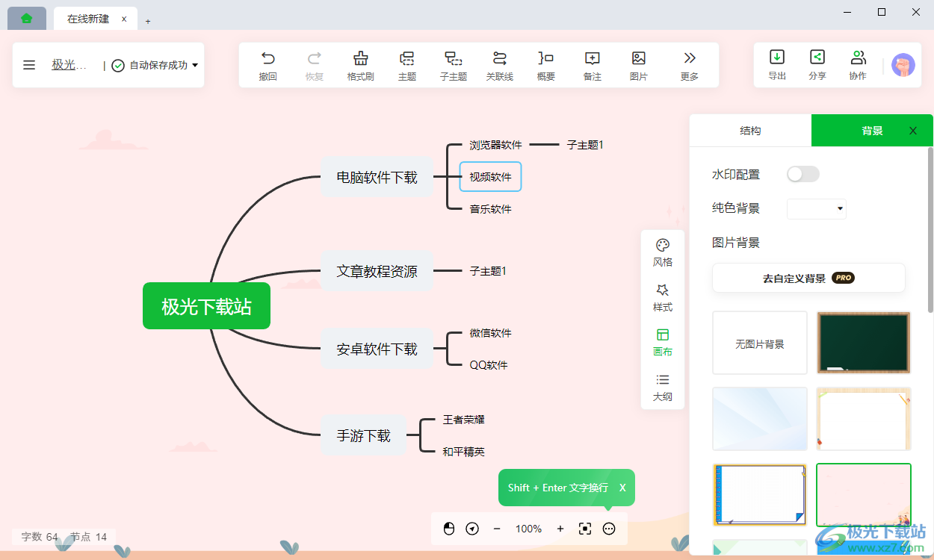This screenshot has height=560, width=934.
Task: Select the 背景 tab
Action: [x=872, y=131]
